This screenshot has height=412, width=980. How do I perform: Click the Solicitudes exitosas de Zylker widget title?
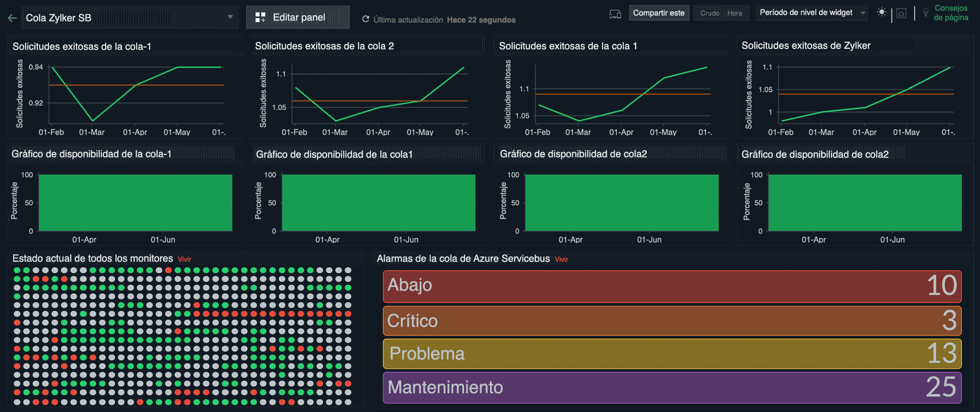point(806,46)
